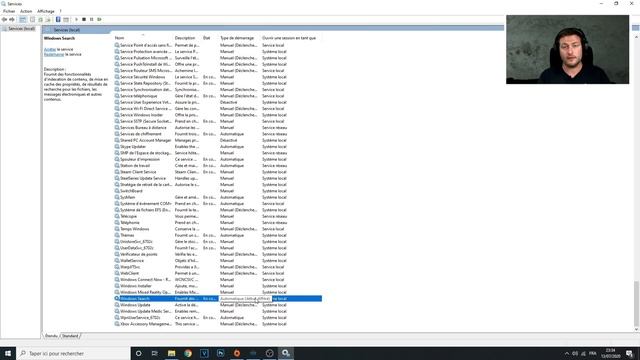The image size is (640, 360).
Task: Open the Fichier menu
Action: click(9, 11)
